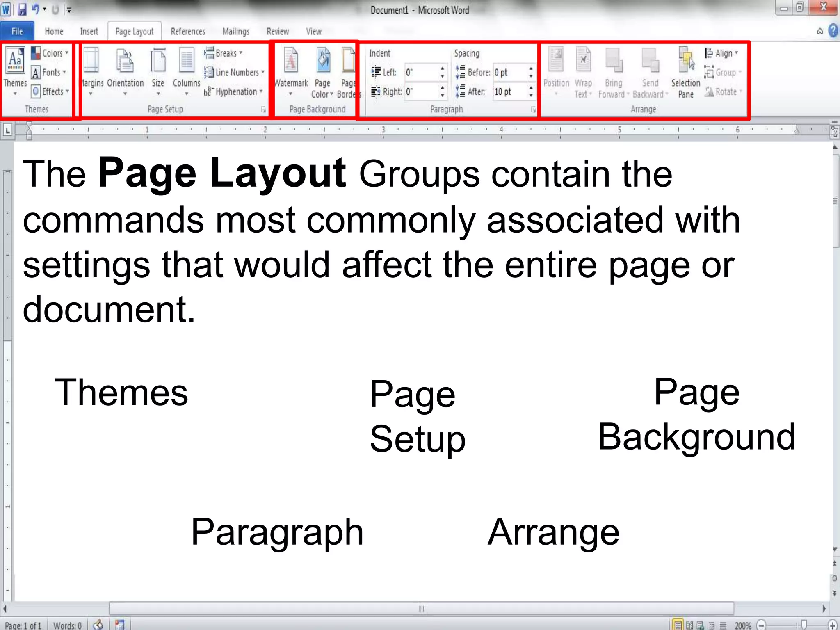Open Customize Quick Access Toolbar menu

click(69, 10)
